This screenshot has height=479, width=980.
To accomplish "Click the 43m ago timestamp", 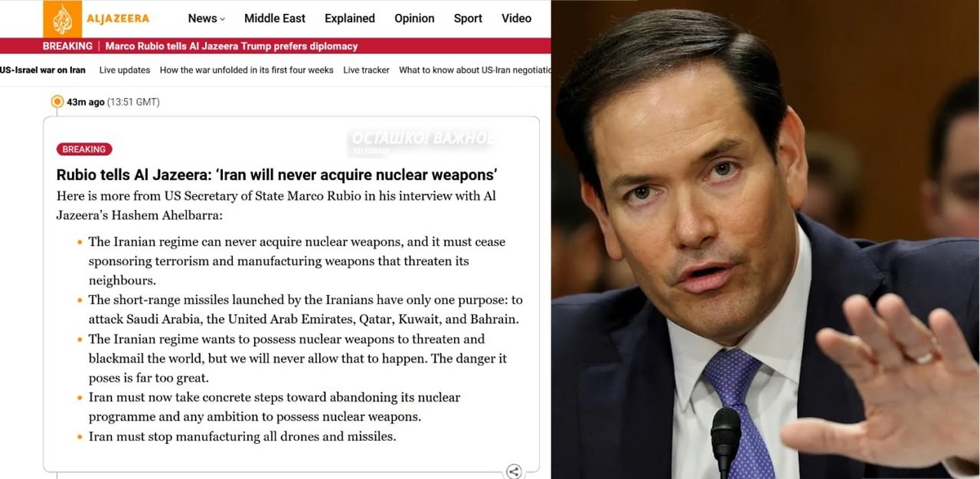I will pyautogui.click(x=86, y=102).
